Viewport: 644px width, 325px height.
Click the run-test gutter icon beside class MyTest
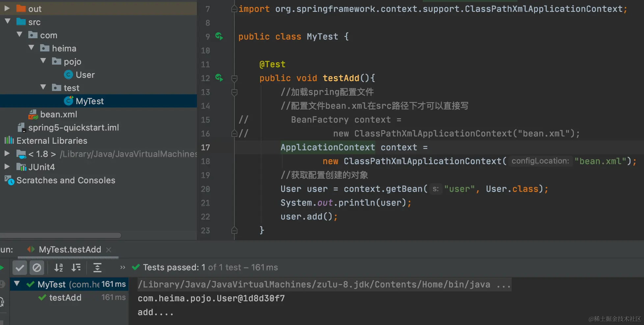point(219,36)
